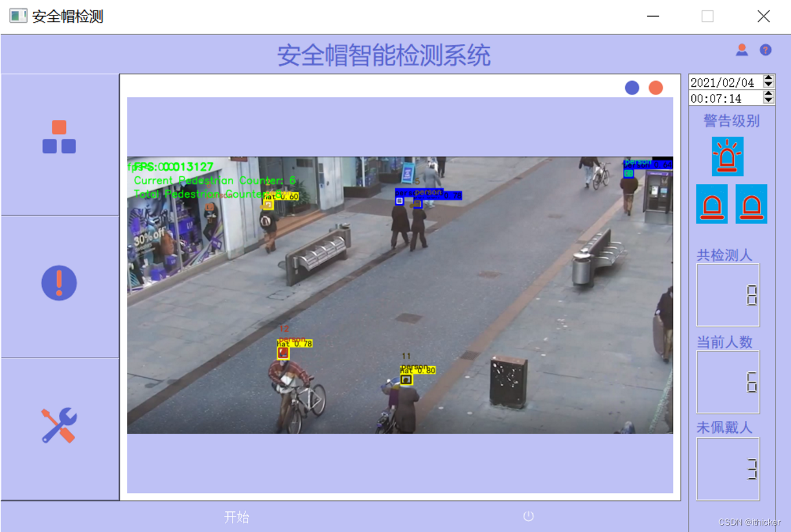Click the power icon in the bottom bar
The height and width of the screenshot is (532, 791).
click(x=527, y=515)
